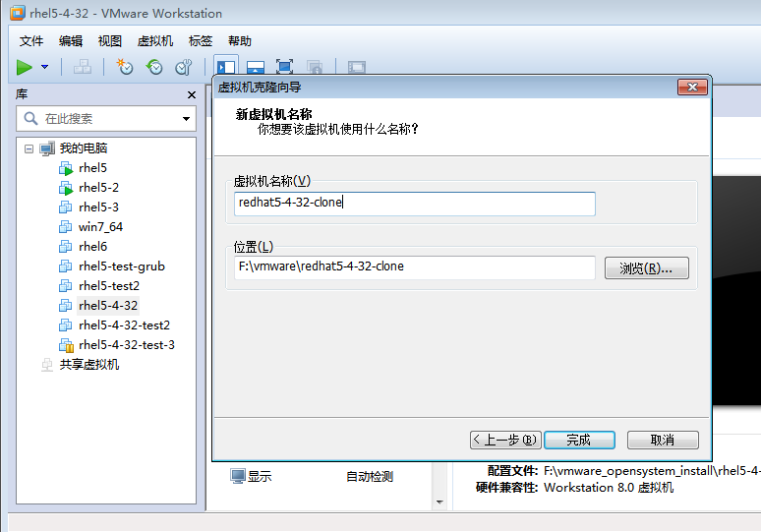Click the running rhel5-2 VM icon
Image resolution: width=761 pixels, height=532 pixels.
66,188
